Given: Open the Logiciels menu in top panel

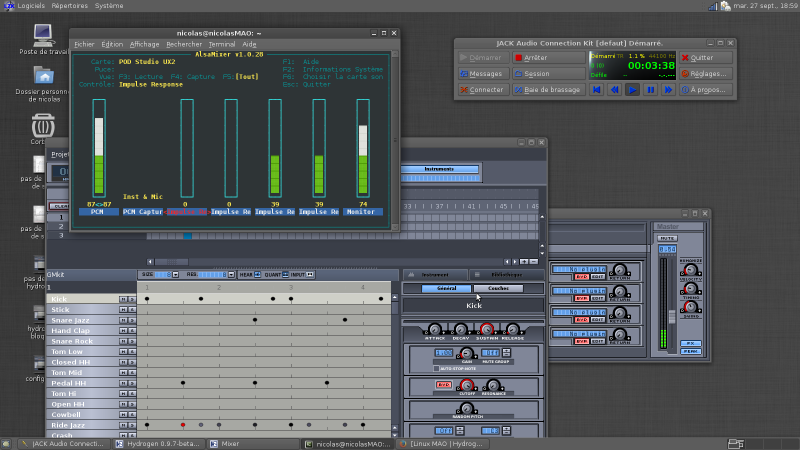Looking at the screenshot, I should 29,6.
